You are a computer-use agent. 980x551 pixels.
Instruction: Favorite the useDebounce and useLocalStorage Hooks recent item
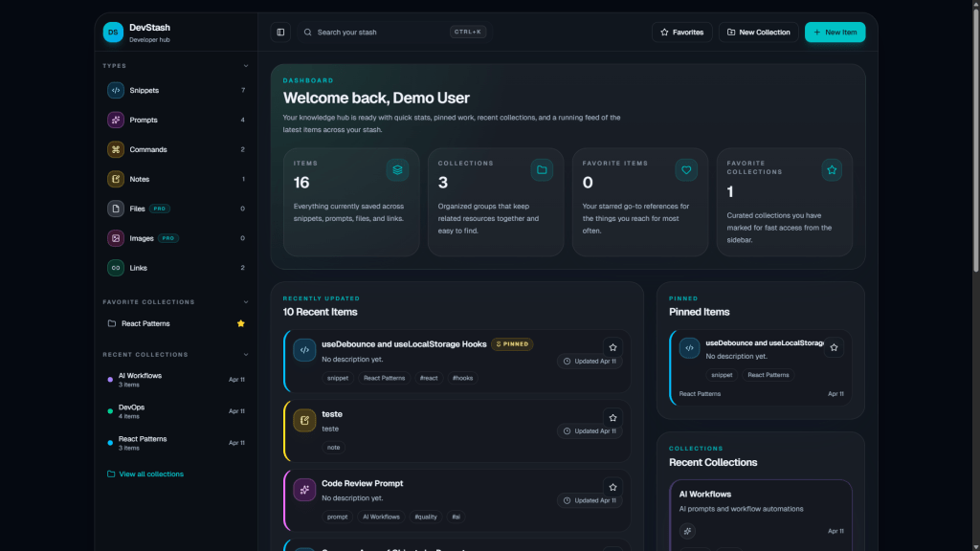(x=612, y=348)
